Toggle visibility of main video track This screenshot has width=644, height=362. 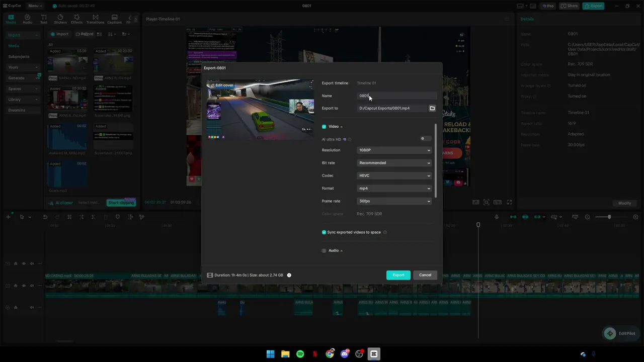click(24, 286)
